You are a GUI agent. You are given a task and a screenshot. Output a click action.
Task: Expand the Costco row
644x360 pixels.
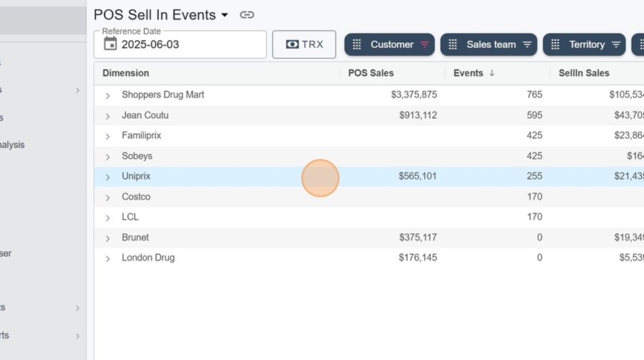(x=107, y=198)
